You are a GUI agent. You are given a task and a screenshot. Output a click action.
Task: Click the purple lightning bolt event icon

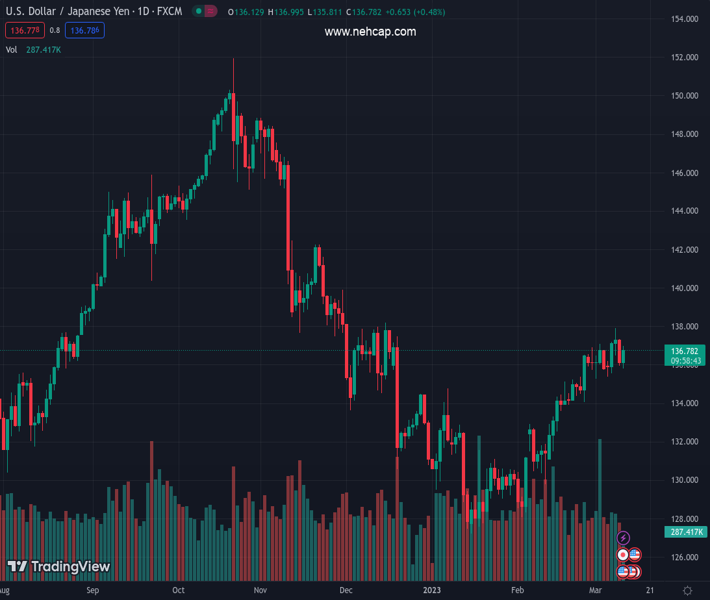[x=624, y=539]
